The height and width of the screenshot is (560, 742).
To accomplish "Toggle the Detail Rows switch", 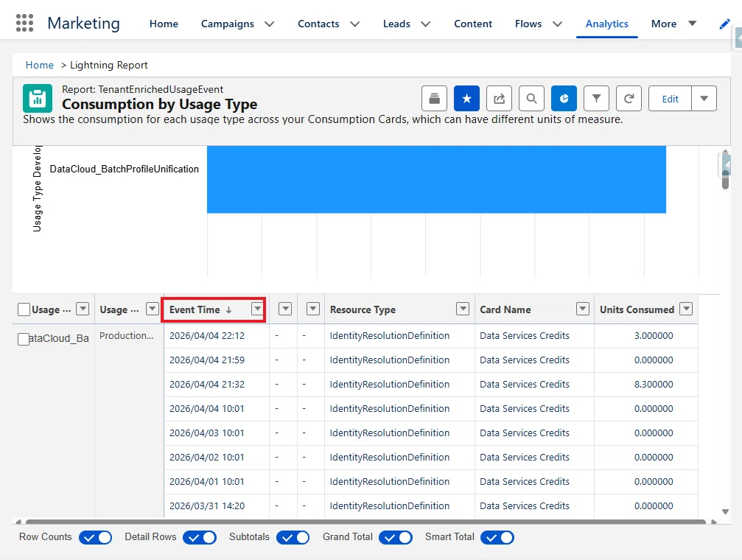I will (200, 537).
